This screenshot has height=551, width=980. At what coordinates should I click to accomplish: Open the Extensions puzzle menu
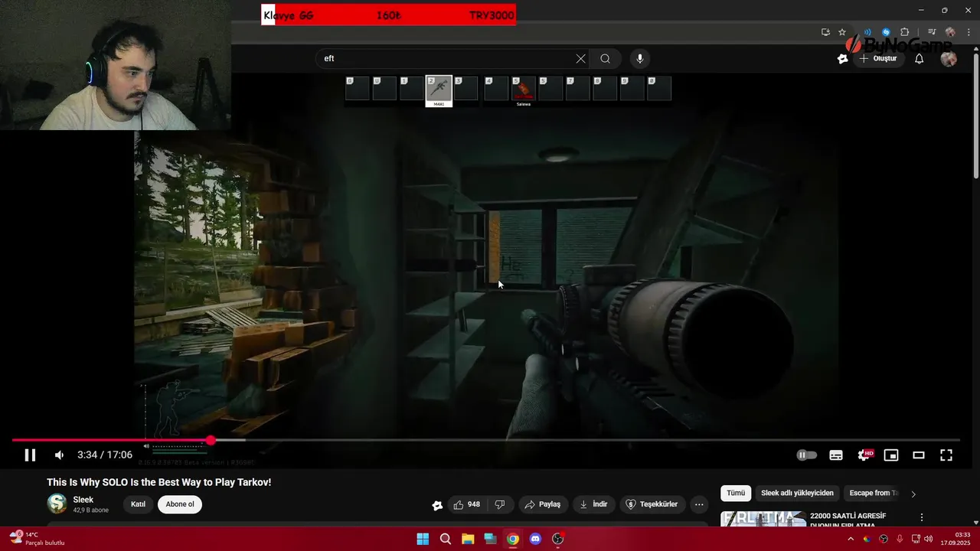pos(904,32)
